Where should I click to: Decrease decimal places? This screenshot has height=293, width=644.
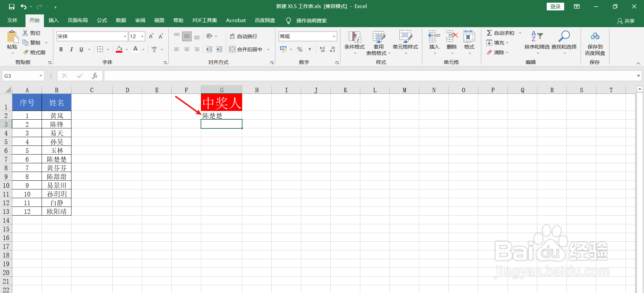pos(332,49)
